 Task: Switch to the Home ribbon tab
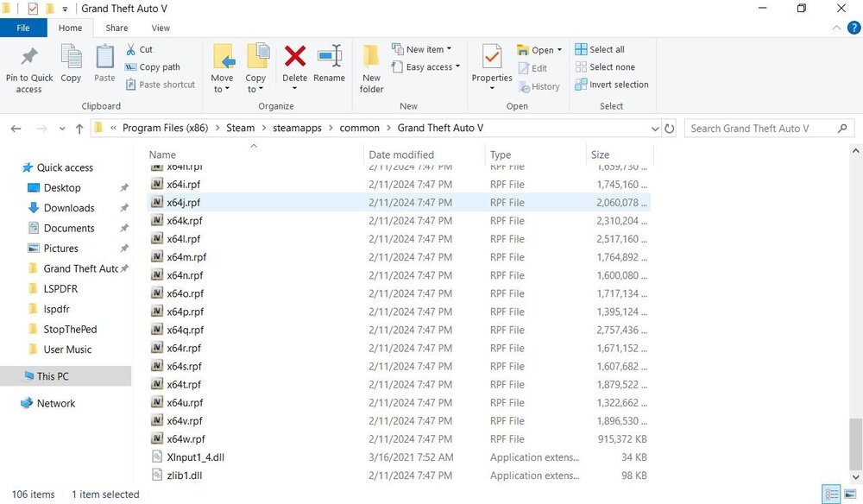pos(71,28)
